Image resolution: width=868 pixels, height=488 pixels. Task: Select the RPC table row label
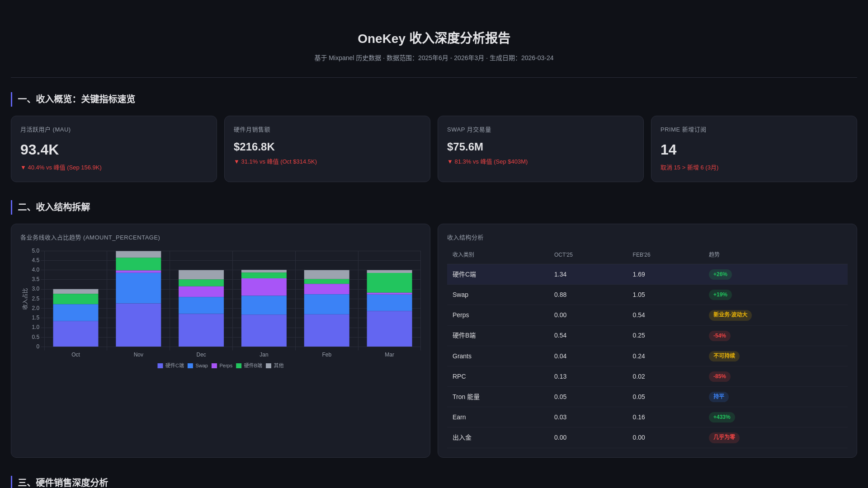point(459,376)
